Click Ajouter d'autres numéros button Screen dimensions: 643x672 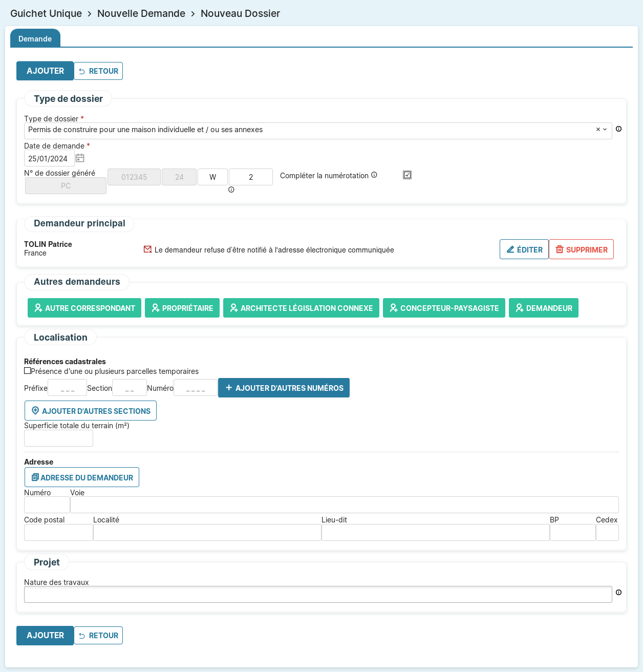284,388
